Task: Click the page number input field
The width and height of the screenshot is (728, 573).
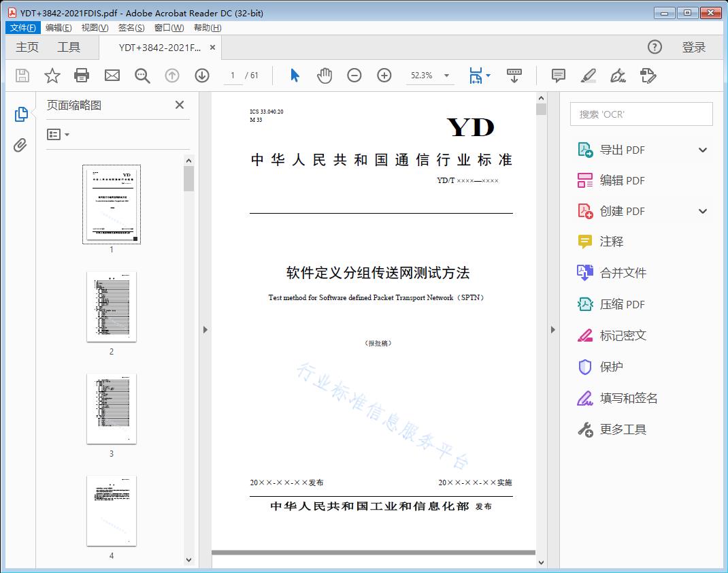Action: [232, 76]
